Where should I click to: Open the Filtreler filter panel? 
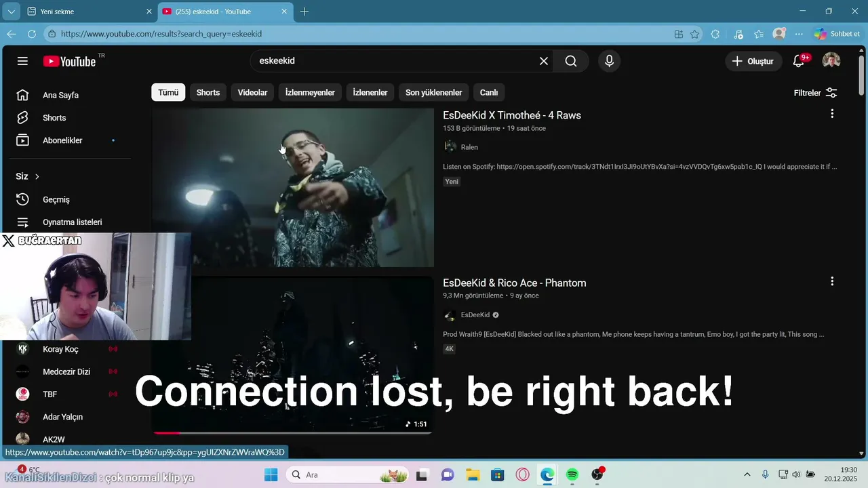coord(816,93)
